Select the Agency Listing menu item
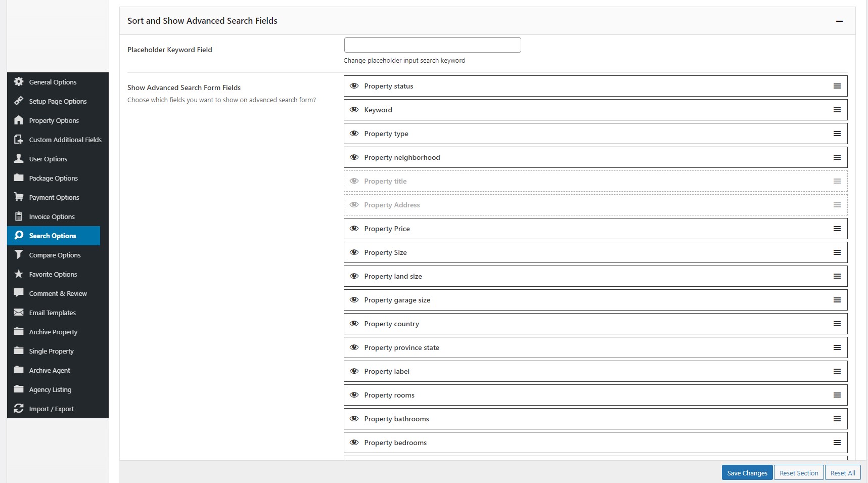 click(x=50, y=389)
